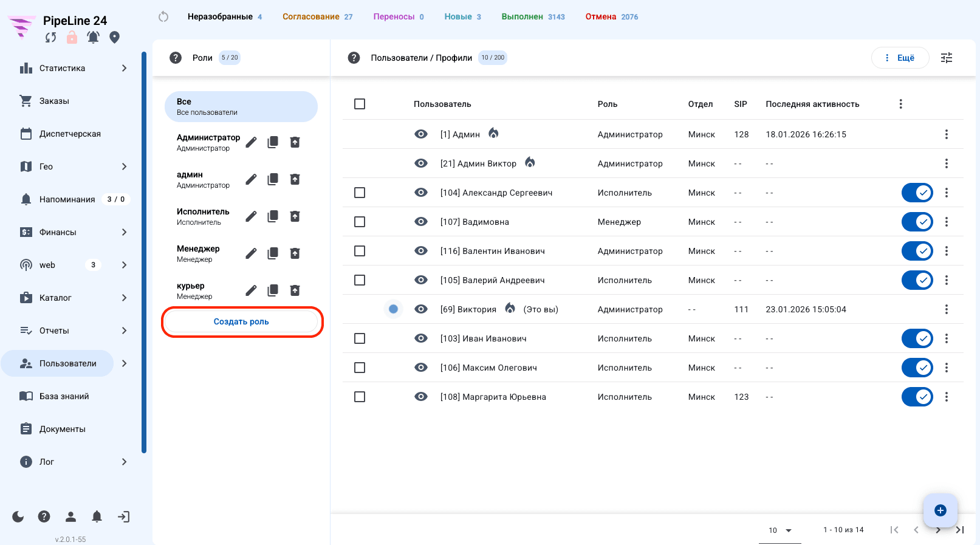Click the Ещё button
The width and height of the screenshot is (980, 545).
coord(900,58)
